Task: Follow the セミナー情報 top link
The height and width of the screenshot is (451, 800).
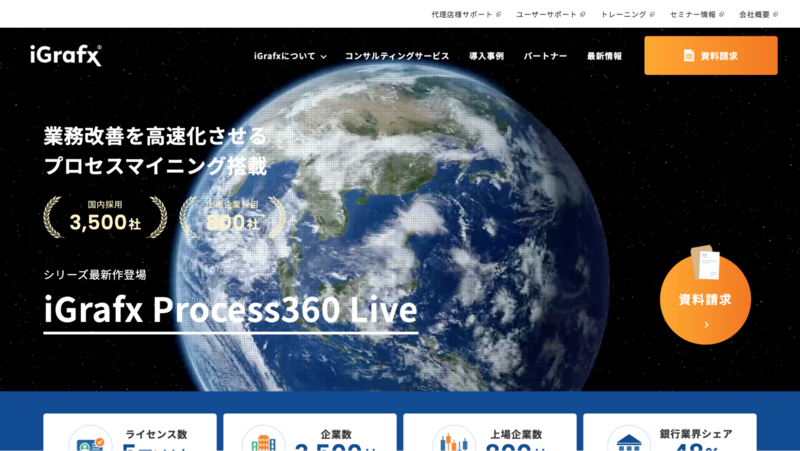Action: [x=696, y=14]
